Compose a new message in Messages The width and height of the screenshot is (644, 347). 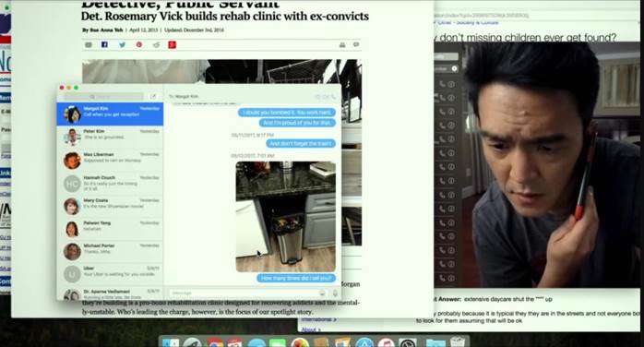tap(153, 97)
